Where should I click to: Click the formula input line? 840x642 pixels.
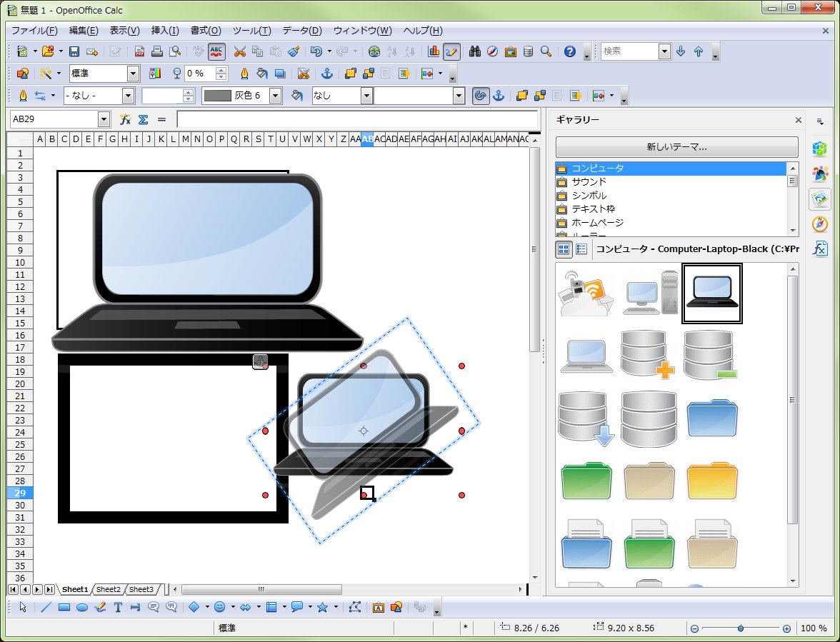point(357,119)
